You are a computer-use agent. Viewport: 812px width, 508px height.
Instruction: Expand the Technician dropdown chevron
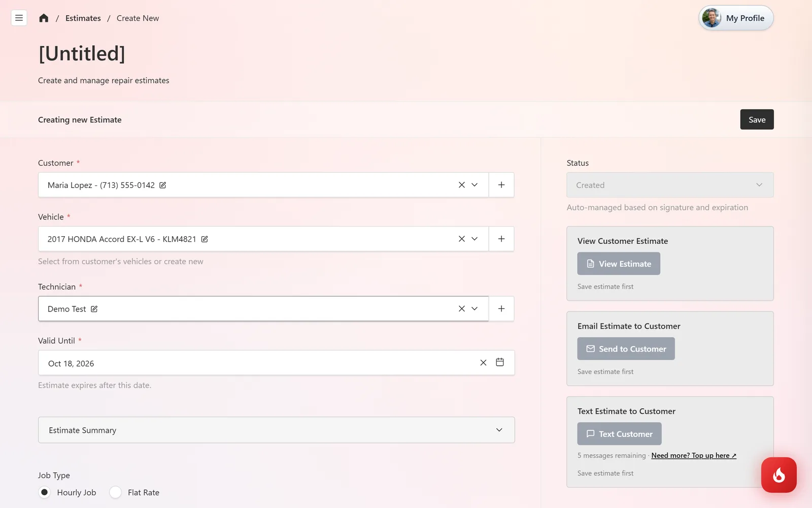coord(475,308)
